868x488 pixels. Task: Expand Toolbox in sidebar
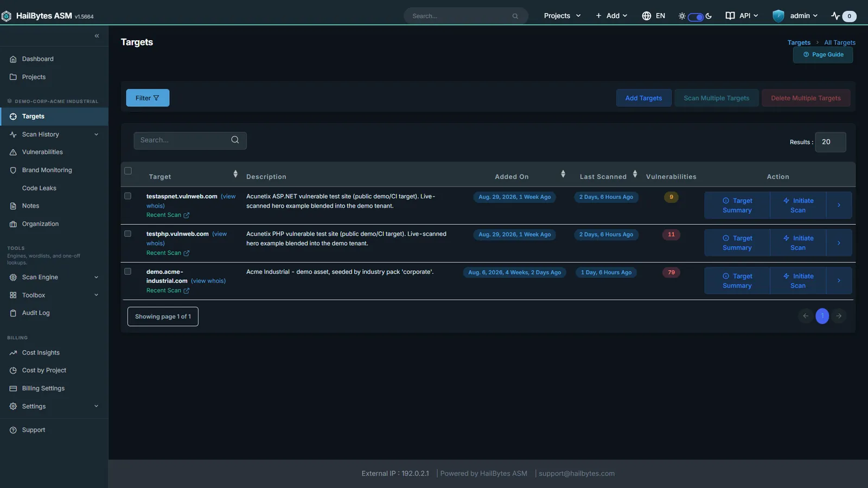(x=54, y=295)
